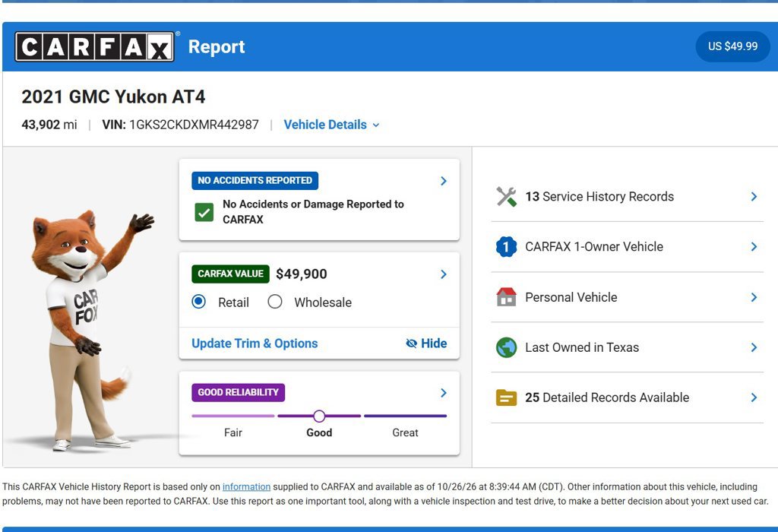Click the Personal Vehicle house icon
The height and width of the screenshot is (532, 778).
pyautogui.click(x=506, y=296)
